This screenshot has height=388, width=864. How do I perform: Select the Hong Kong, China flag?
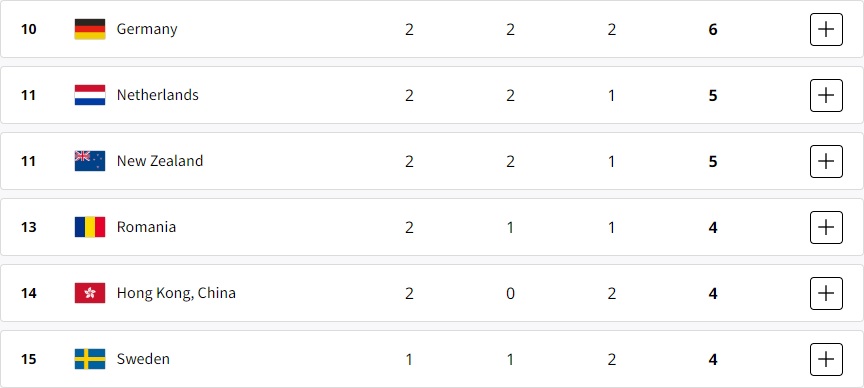click(x=90, y=293)
